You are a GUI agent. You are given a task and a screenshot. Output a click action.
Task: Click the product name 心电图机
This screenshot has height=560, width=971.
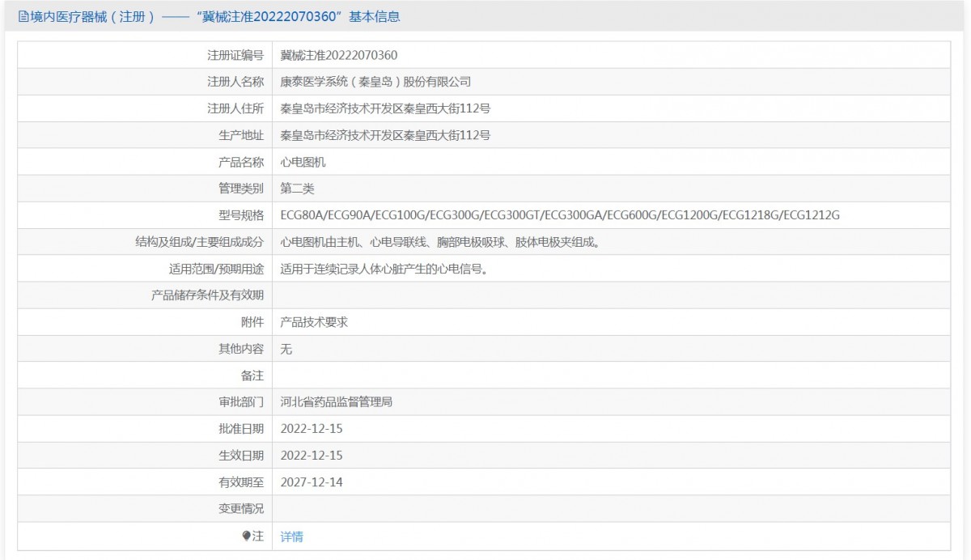point(303,162)
